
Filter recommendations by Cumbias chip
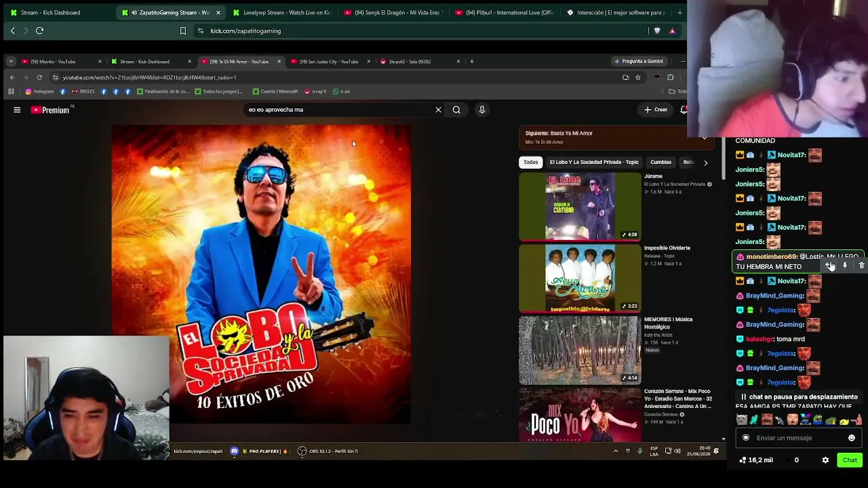pos(660,162)
